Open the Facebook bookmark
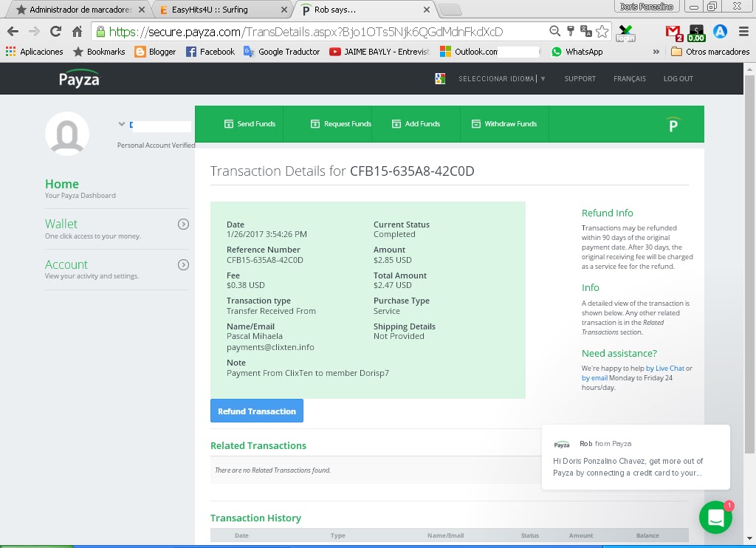Viewport: 756px width, 548px height. click(210, 52)
